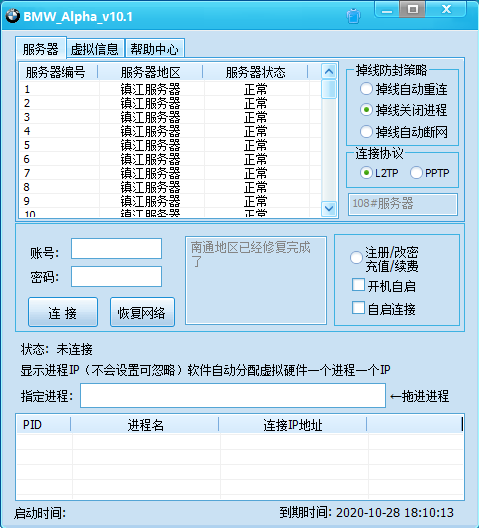Click the server list scroll down arrow

329,208
